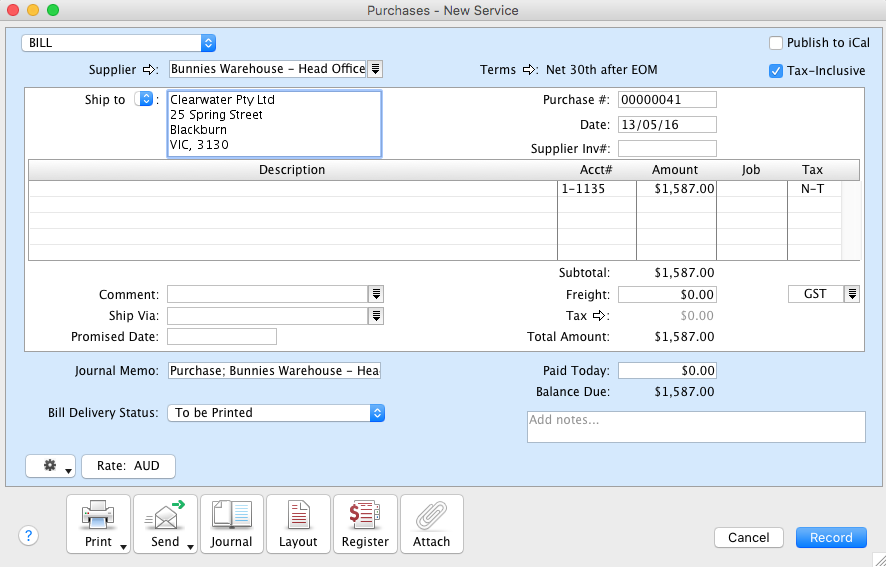886x567 pixels.
Task: Open the Freight GST tax code dropdown
Action: [x=852, y=294]
